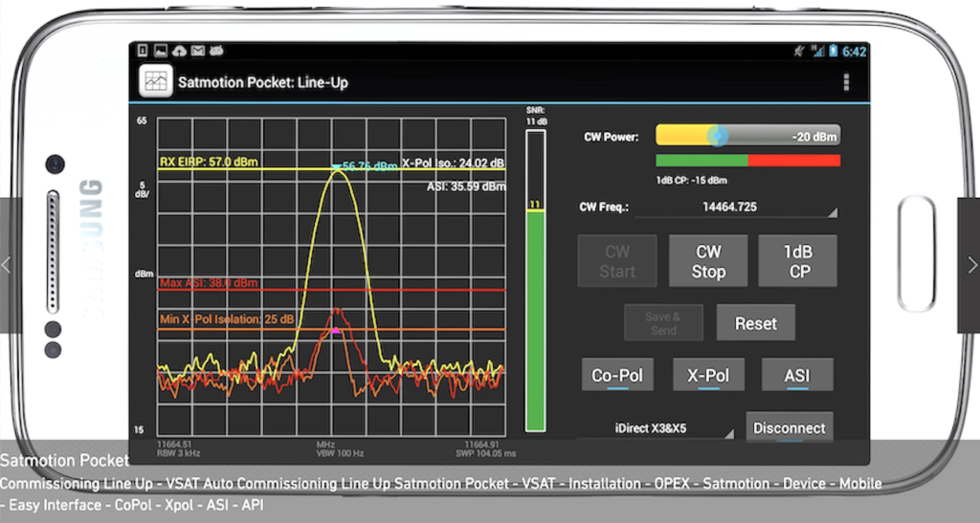Go to previous slide with left arrow

pos(7,265)
